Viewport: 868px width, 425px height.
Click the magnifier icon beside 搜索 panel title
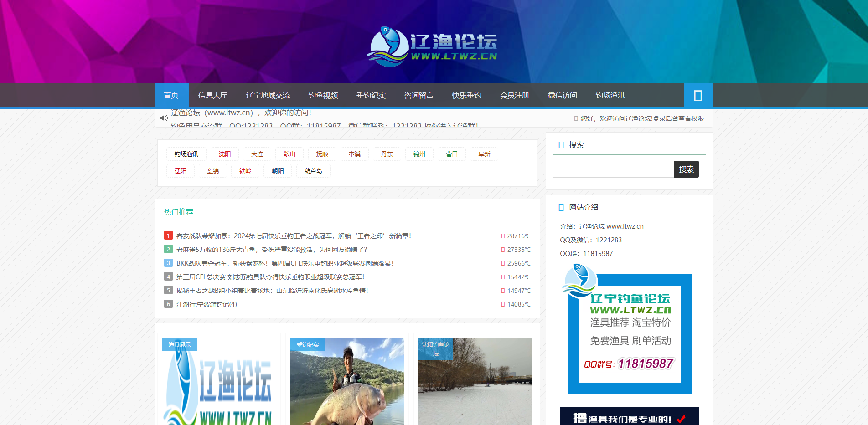pos(560,144)
